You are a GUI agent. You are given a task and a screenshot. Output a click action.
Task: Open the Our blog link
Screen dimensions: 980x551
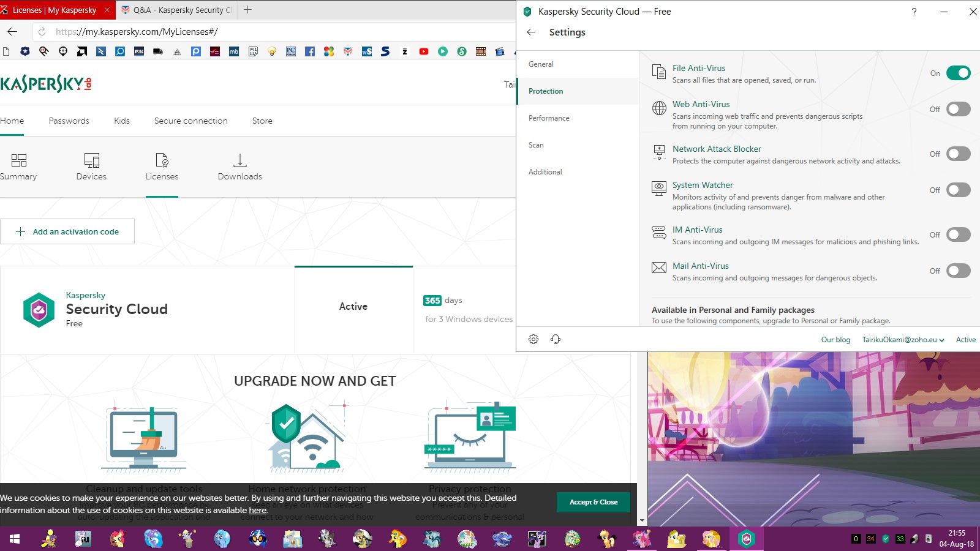point(835,340)
